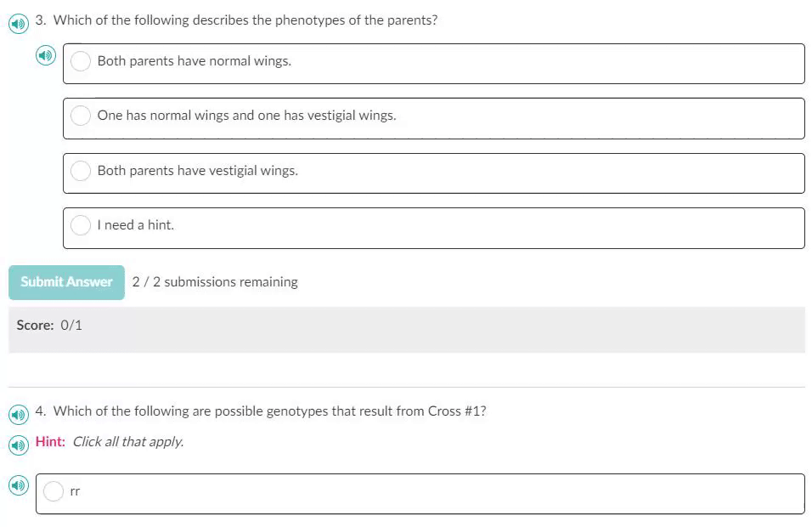Click the Both parents have vestigial wings text

pos(197,171)
